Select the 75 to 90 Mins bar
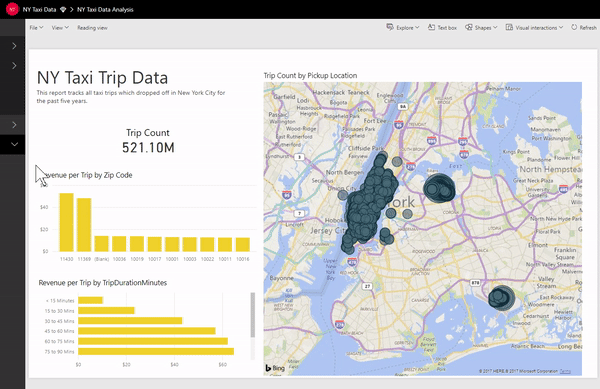 pyautogui.click(x=156, y=351)
